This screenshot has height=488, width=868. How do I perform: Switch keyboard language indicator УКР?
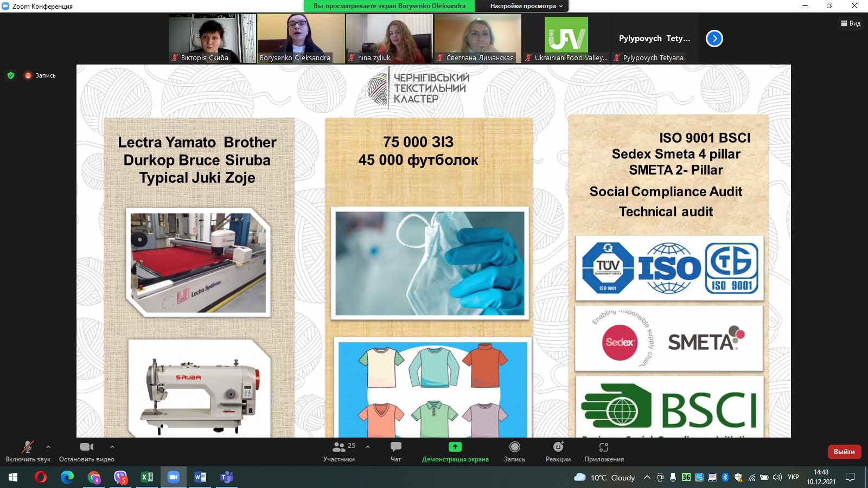click(x=793, y=477)
